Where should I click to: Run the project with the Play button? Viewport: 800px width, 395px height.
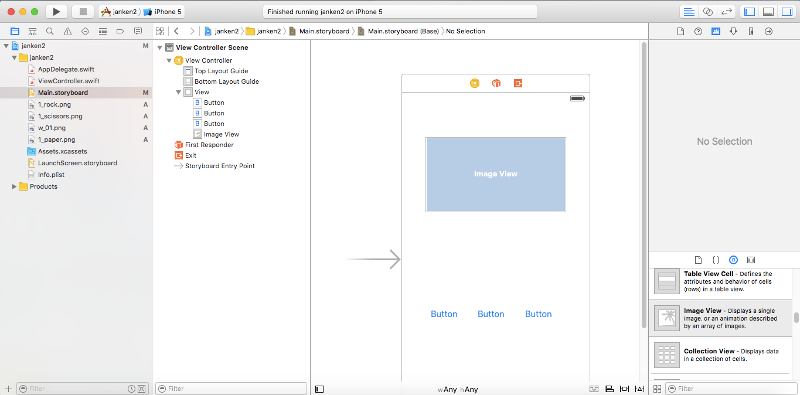point(56,11)
